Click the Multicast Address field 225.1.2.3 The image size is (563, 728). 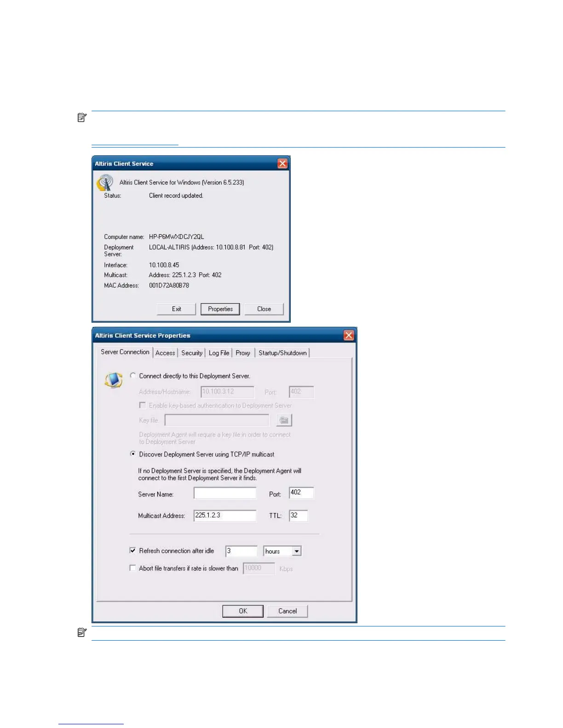click(x=225, y=516)
